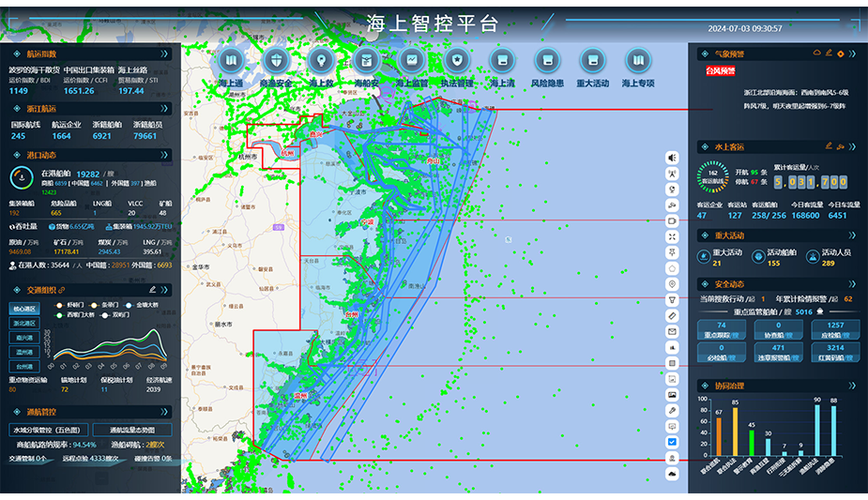
Task: Toggle the 虾峙门 chart legend series
Action: [73, 305]
